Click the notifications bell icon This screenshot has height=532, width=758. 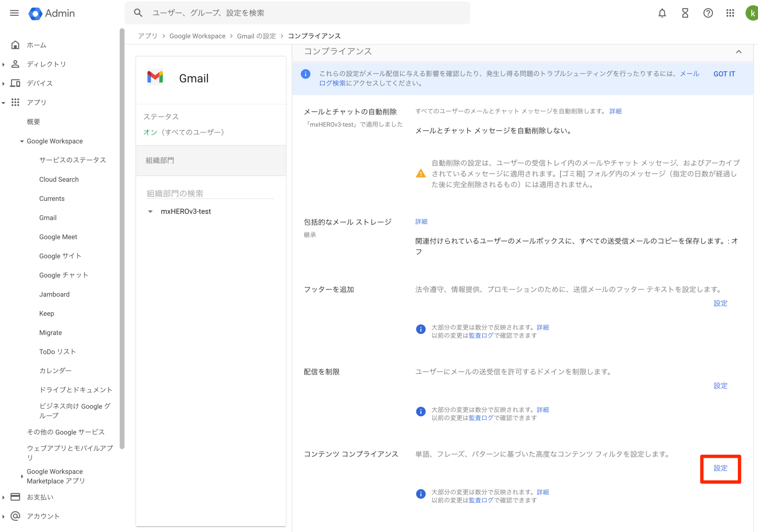click(x=662, y=13)
